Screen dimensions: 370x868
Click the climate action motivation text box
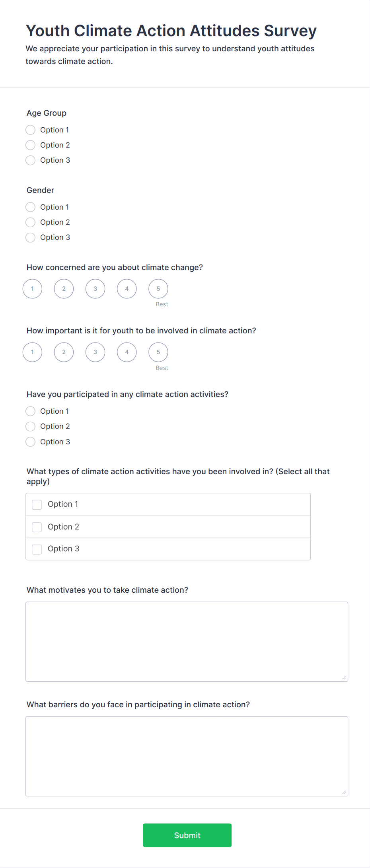point(187,640)
